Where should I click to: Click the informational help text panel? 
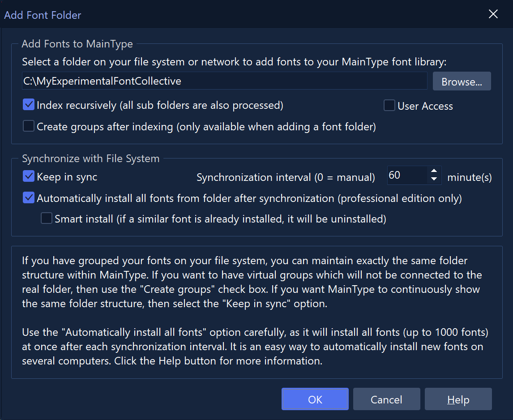(x=256, y=312)
